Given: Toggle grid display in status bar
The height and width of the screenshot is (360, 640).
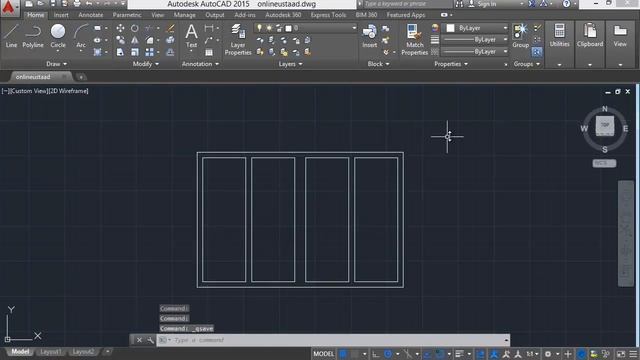Looking at the screenshot, I should pos(343,354).
